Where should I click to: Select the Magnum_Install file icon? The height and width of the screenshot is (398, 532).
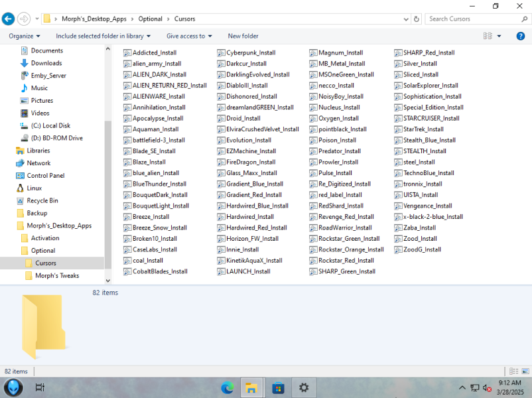[x=313, y=53]
